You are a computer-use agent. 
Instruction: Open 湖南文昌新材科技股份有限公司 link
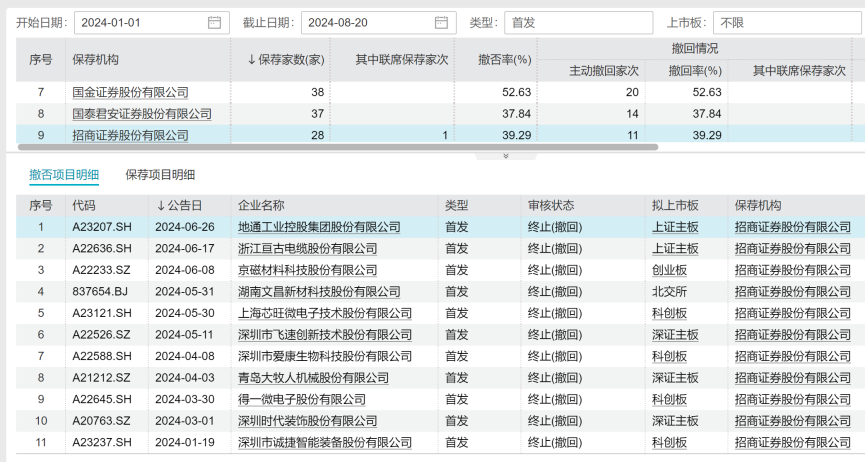click(x=319, y=291)
